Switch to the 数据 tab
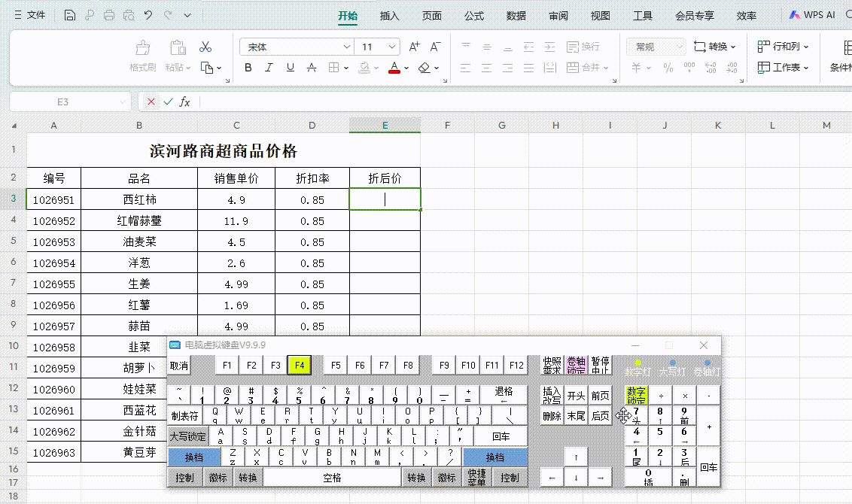Viewport: 852px width, 504px height. click(516, 16)
